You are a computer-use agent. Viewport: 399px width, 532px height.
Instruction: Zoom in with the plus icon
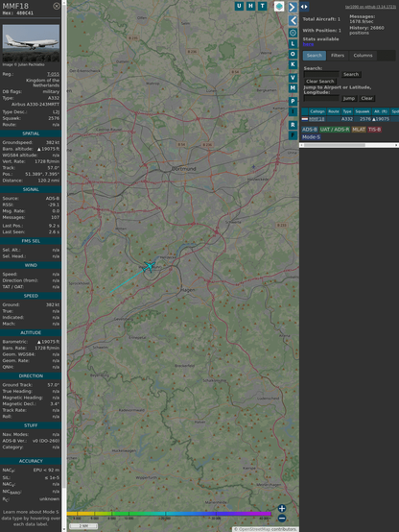tap(282, 508)
